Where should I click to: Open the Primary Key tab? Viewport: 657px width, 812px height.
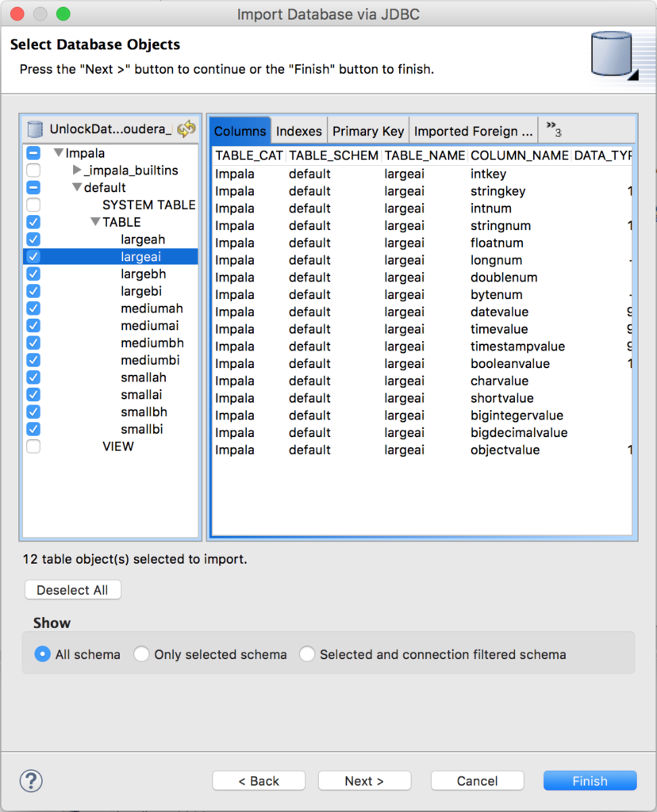coord(368,132)
